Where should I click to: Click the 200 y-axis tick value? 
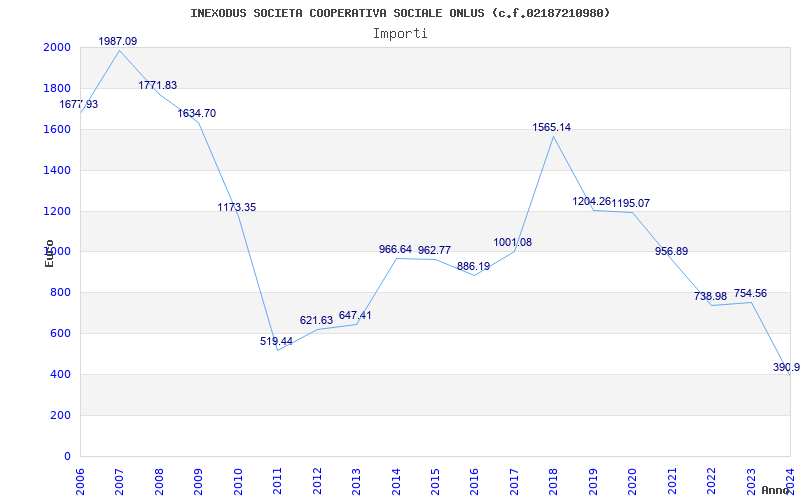pos(61,415)
